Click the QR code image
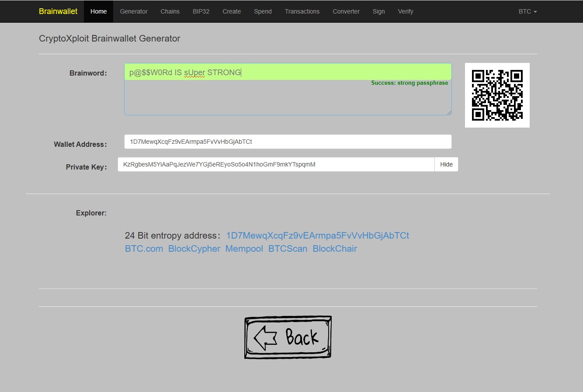This screenshot has width=583, height=392. click(497, 95)
